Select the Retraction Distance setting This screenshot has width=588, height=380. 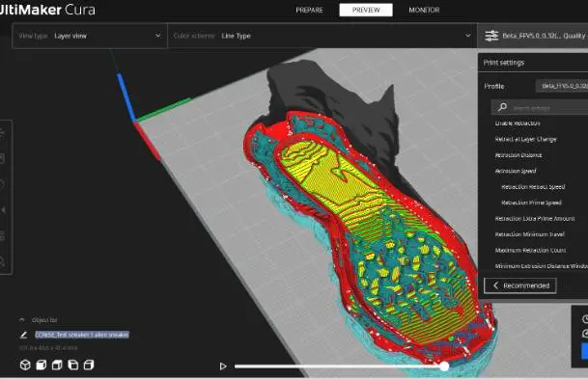pos(518,155)
